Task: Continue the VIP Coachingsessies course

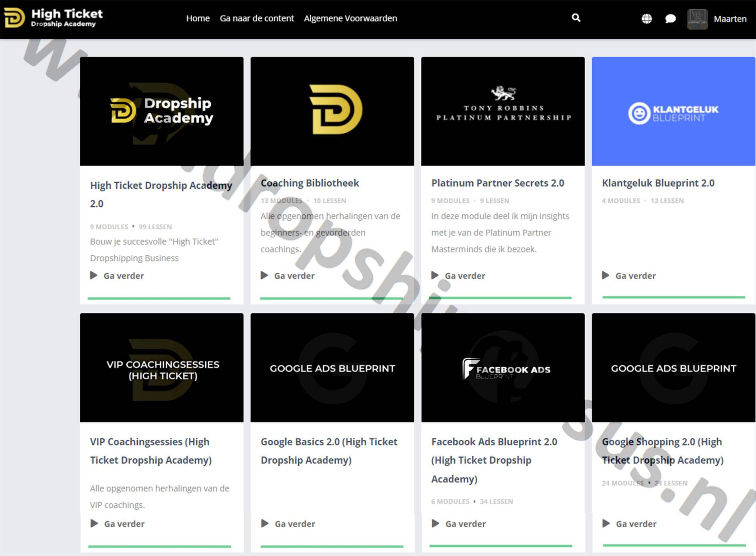Action: [x=124, y=524]
